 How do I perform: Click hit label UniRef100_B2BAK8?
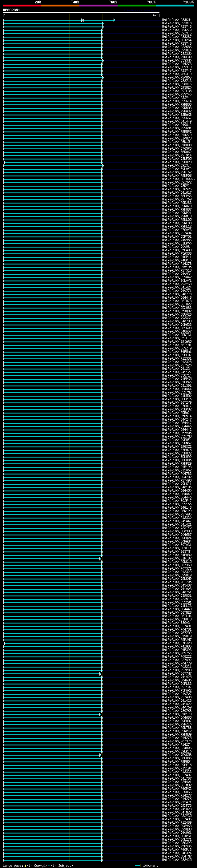176,115
